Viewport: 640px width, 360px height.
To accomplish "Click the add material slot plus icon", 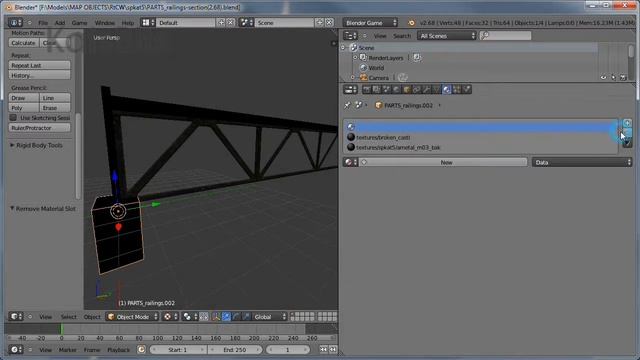I will pyautogui.click(x=627, y=123).
